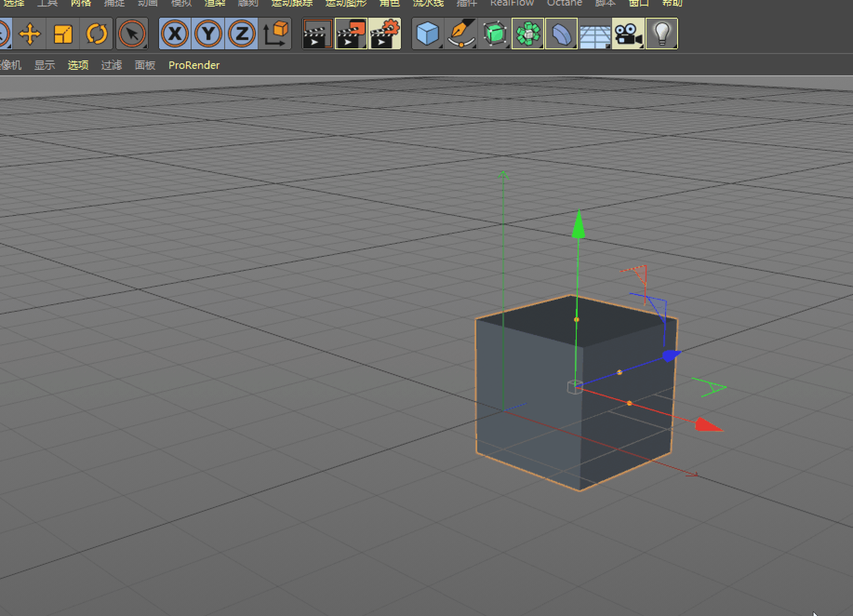Viewport: 853px width, 616px height.
Task: Open the RealFlow menu
Action: click(512, 3)
